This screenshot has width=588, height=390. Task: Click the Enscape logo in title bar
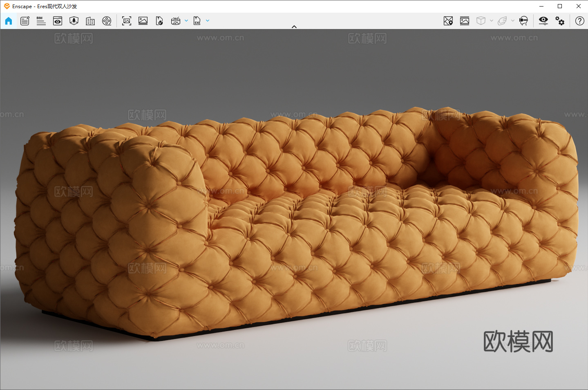tap(7, 6)
